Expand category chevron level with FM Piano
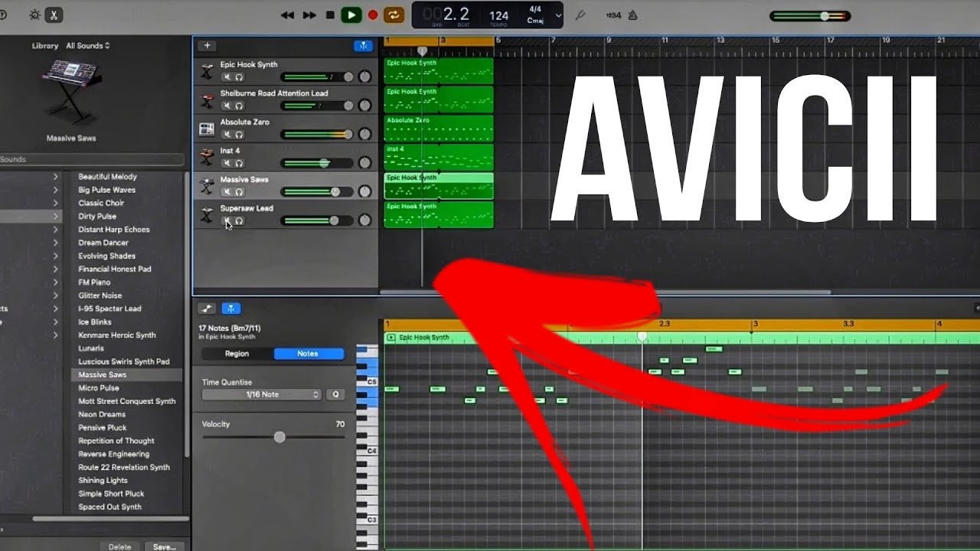The height and width of the screenshot is (551, 980). point(55,282)
